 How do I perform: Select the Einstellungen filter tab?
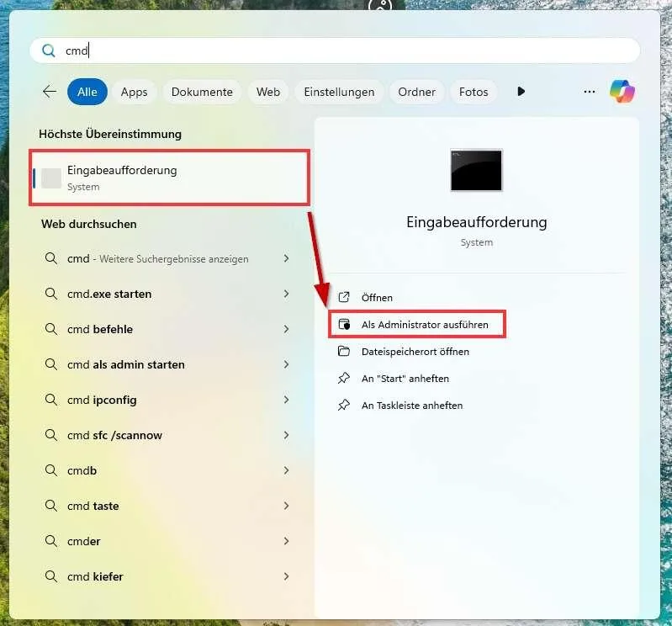pyautogui.click(x=339, y=92)
